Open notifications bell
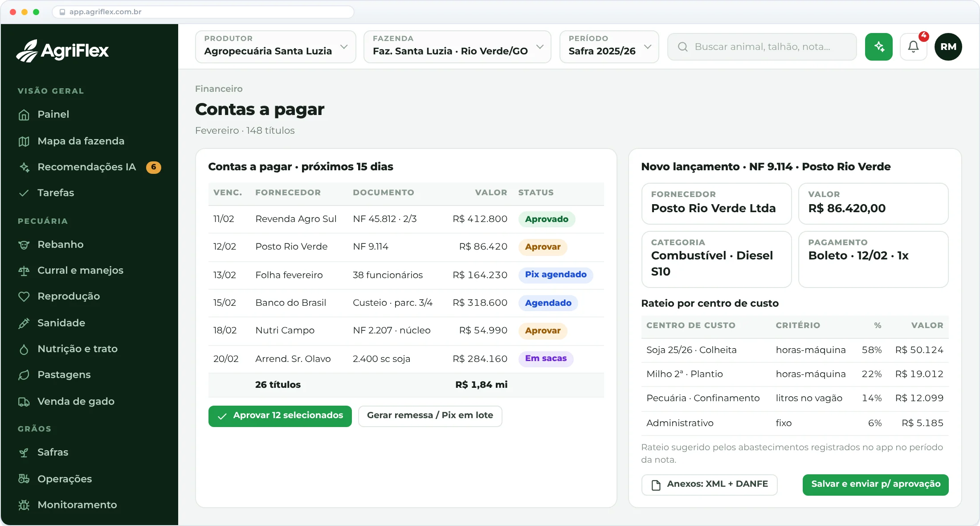 click(913, 47)
